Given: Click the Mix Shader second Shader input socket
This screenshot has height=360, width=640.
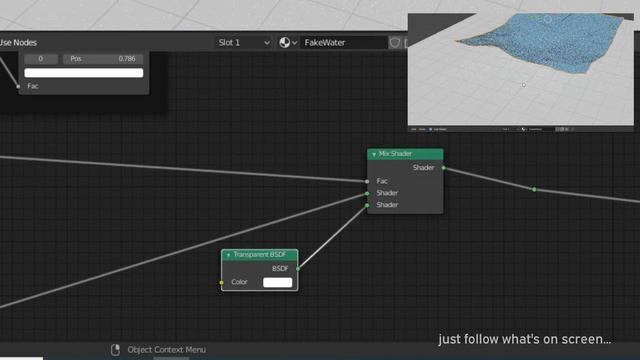Looking at the screenshot, I should coord(367,205).
